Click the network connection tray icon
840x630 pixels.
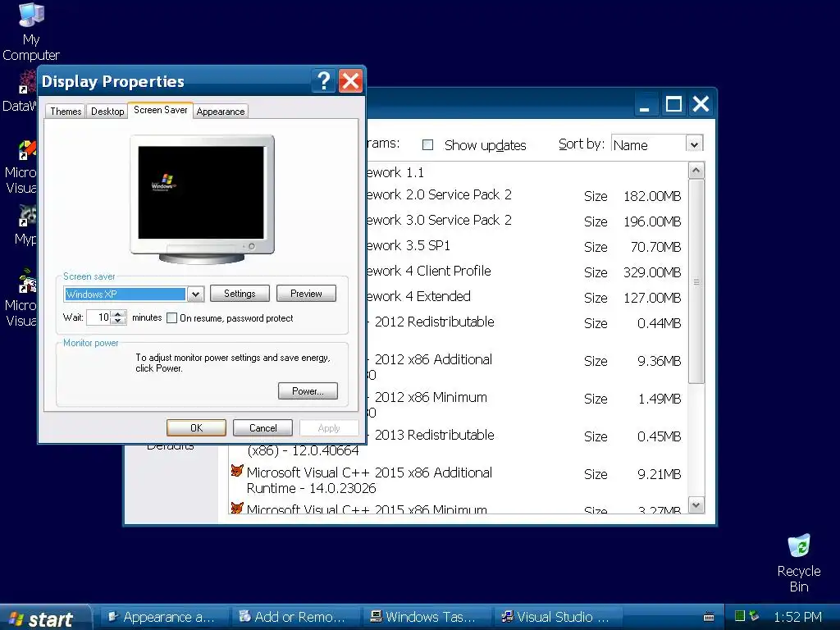755,616
